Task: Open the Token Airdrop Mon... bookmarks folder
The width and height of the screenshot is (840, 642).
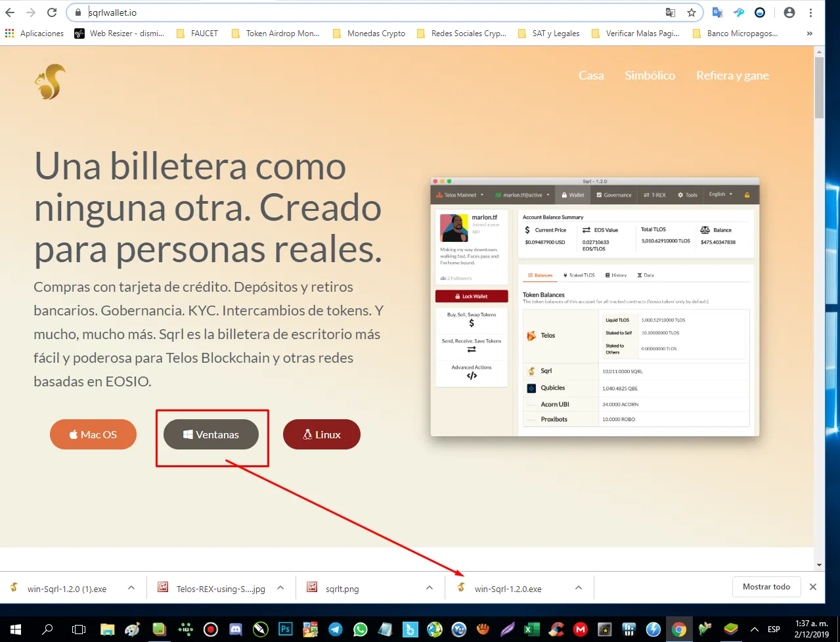Action: point(276,34)
